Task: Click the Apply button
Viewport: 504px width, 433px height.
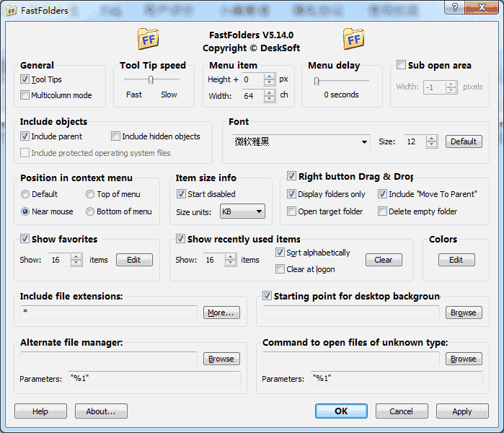Action: (x=462, y=411)
